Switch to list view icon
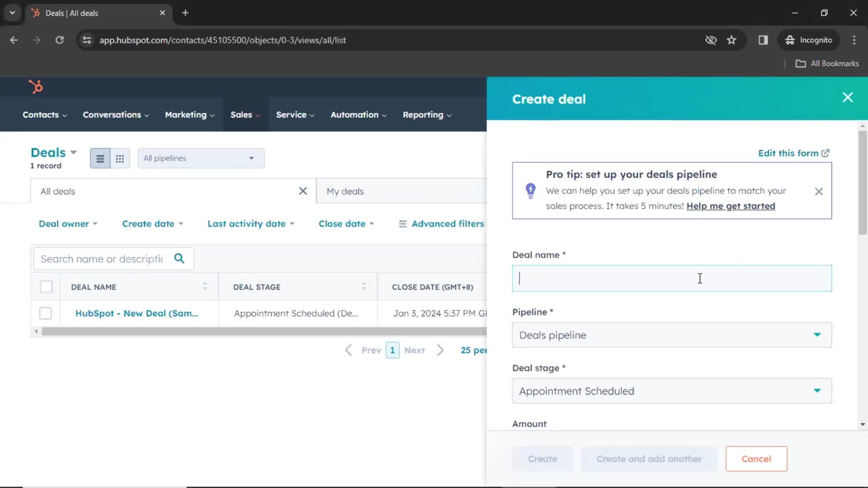The image size is (868, 488). pos(100,159)
